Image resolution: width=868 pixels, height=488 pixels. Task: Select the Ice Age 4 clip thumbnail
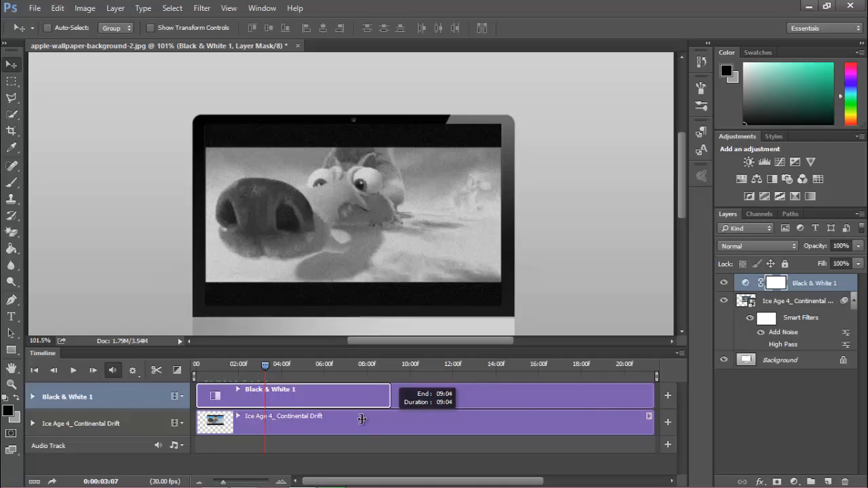(215, 422)
